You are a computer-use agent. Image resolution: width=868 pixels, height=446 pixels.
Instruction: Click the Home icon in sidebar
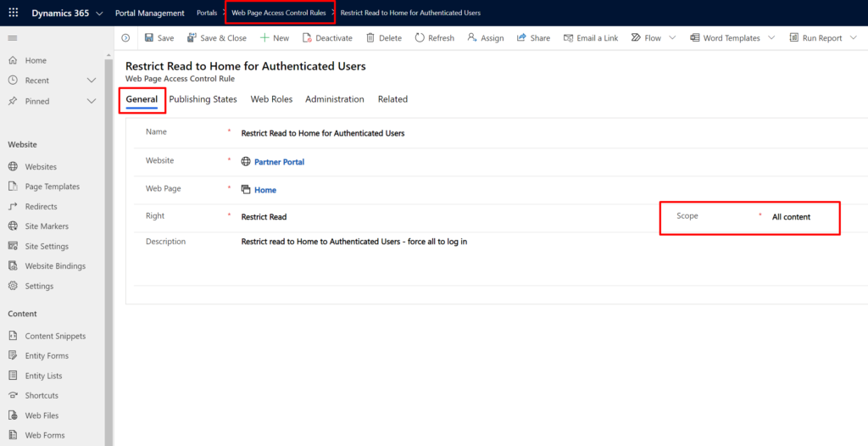[13, 60]
